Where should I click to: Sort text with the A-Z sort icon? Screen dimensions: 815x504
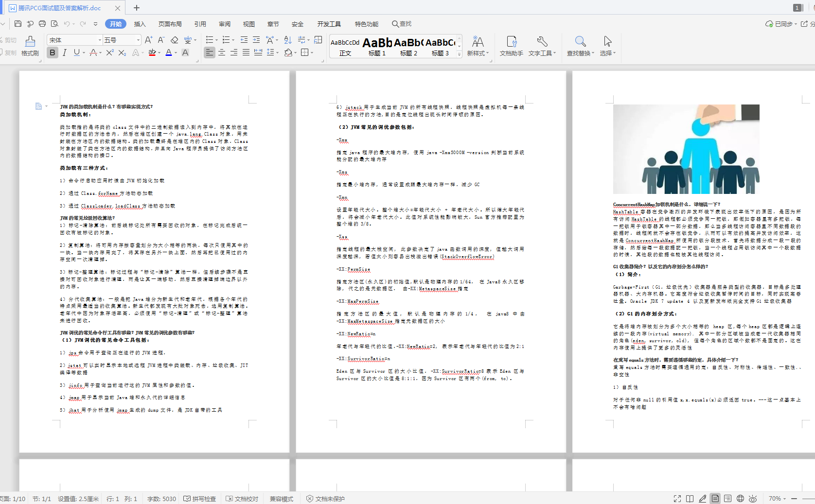(x=288, y=40)
